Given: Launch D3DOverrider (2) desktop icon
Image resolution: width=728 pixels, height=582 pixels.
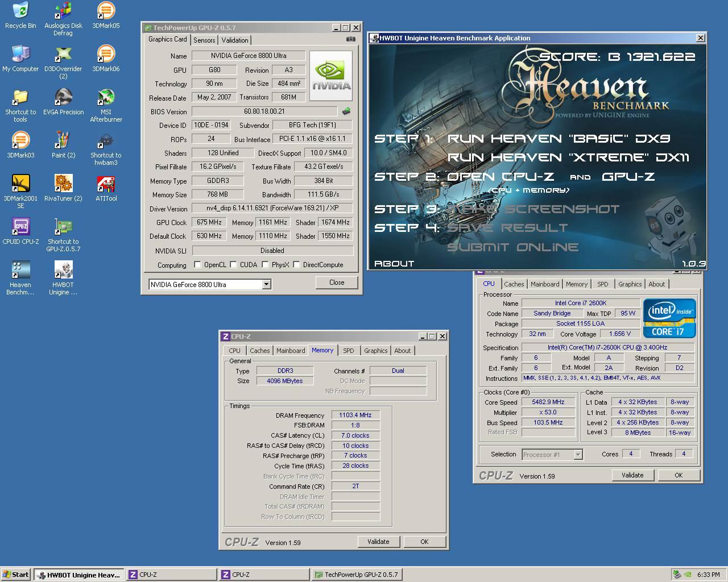Looking at the screenshot, I should [x=63, y=62].
